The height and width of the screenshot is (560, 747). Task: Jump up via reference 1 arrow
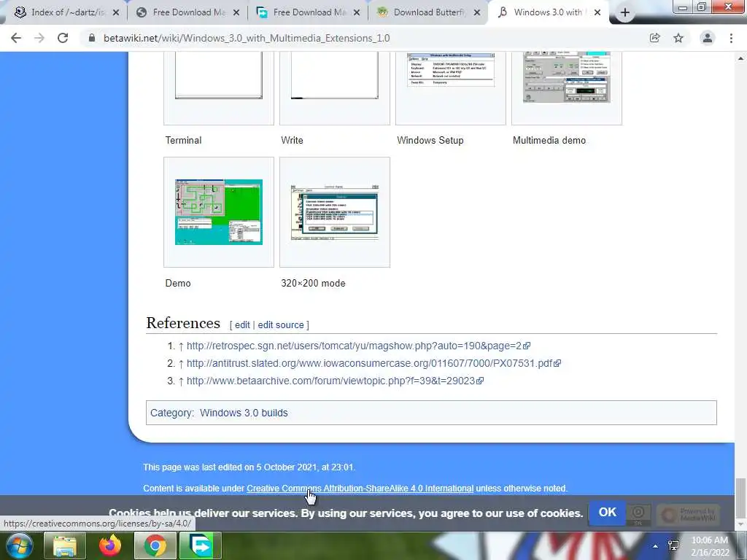click(181, 346)
